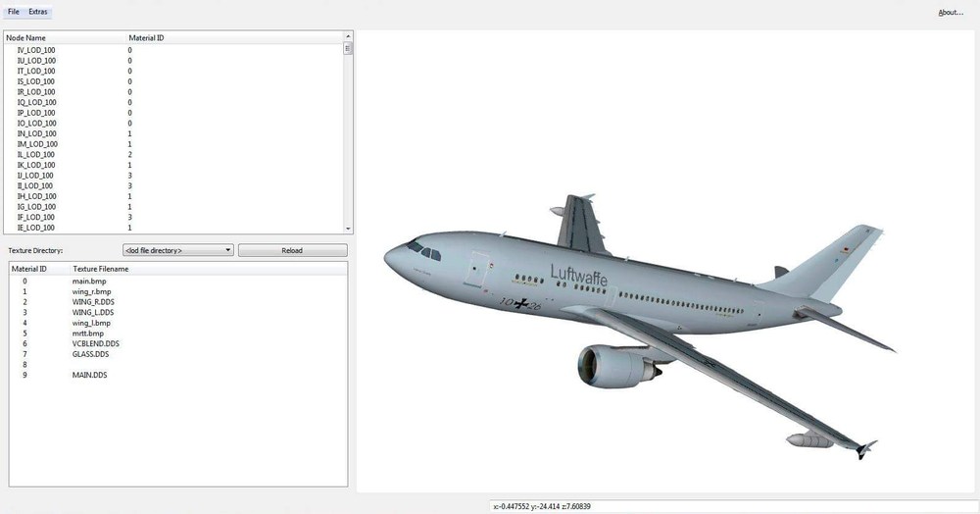
Task: Click scroll down arrow of node list
Action: (x=348, y=229)
